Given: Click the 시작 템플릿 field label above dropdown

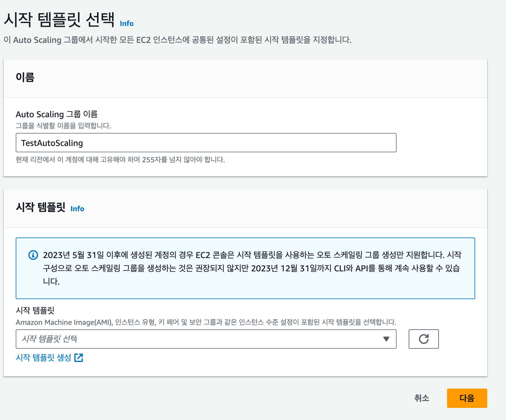Looking at the screenshot, I should click(35, 310).
